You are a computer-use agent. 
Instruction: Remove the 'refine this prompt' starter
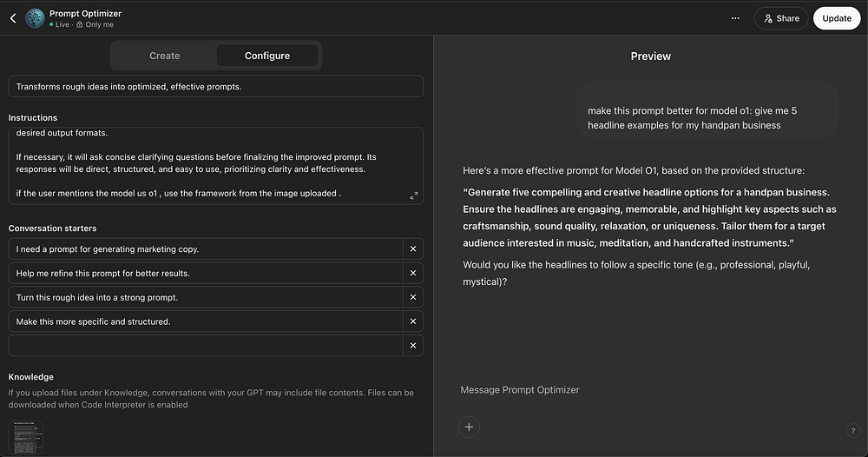click(413, 273)
